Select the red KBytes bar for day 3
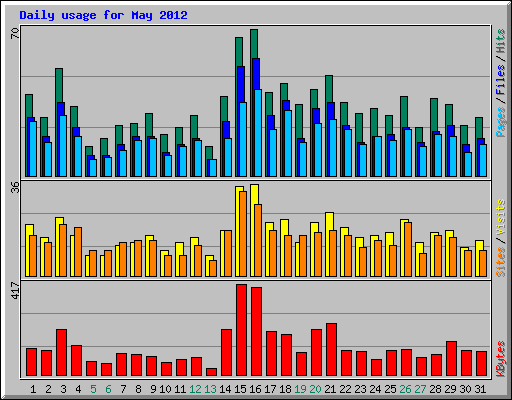Image resolution: width=512 pixels, height=400 pixels. (x=61, y=353)
